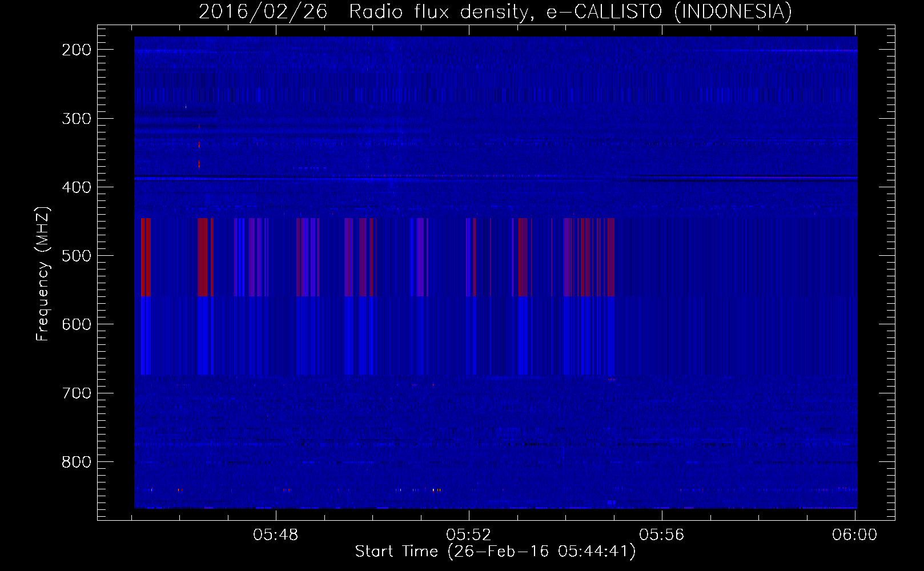This screenshot has height=571, width=924.
Task: Click the 'Start Time (26-Feb-16 05:44:41)' label
Action: [496, 552]
